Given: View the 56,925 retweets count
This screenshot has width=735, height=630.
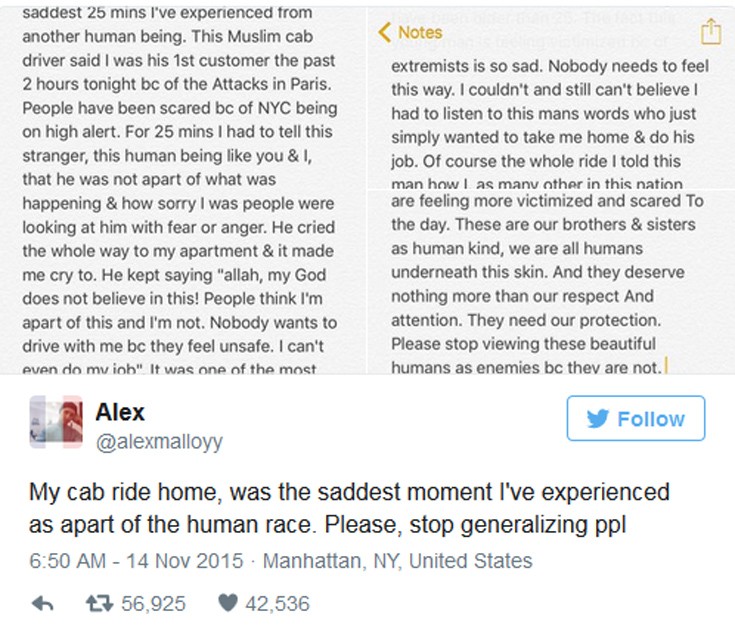Looking at the screenshot, I should pos(153,603).
